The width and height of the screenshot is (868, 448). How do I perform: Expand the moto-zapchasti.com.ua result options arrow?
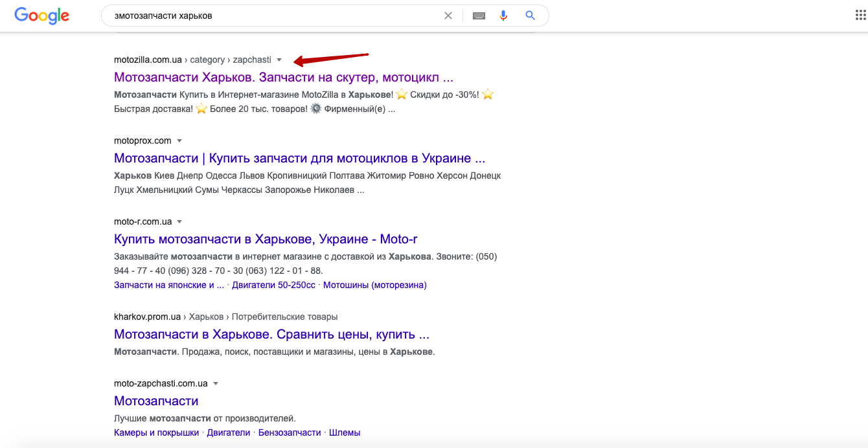[x=216, y=383]
